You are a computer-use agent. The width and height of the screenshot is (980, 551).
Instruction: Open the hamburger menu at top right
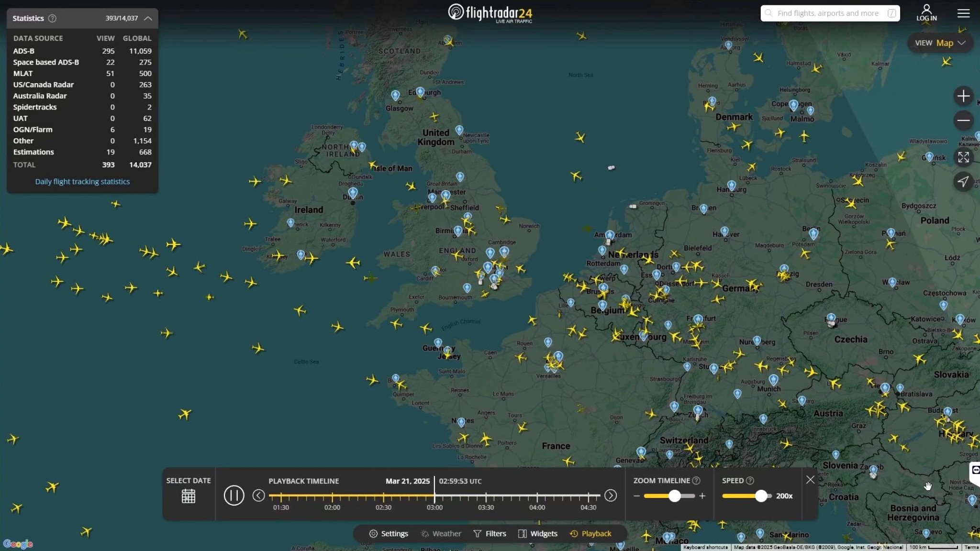(964, 13)
